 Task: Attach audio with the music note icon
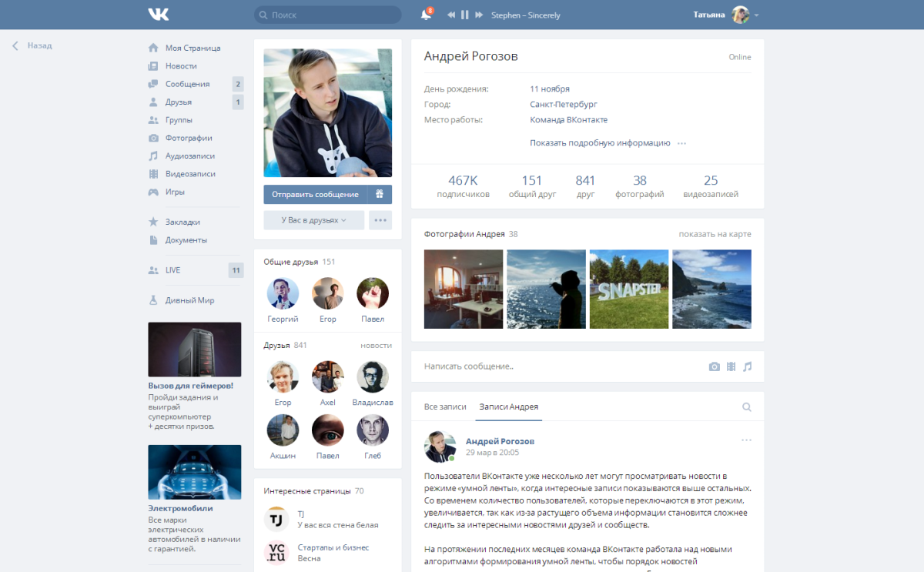[747, 366]
